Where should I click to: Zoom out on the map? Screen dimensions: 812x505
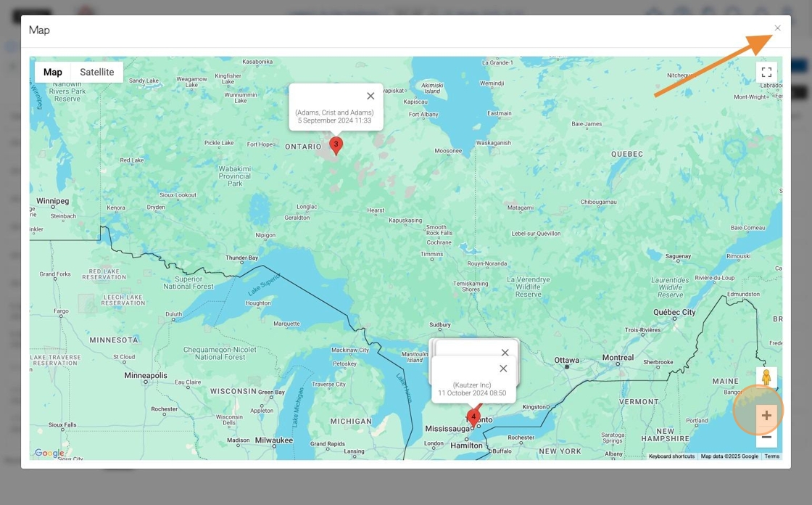(x=766, y=437)
